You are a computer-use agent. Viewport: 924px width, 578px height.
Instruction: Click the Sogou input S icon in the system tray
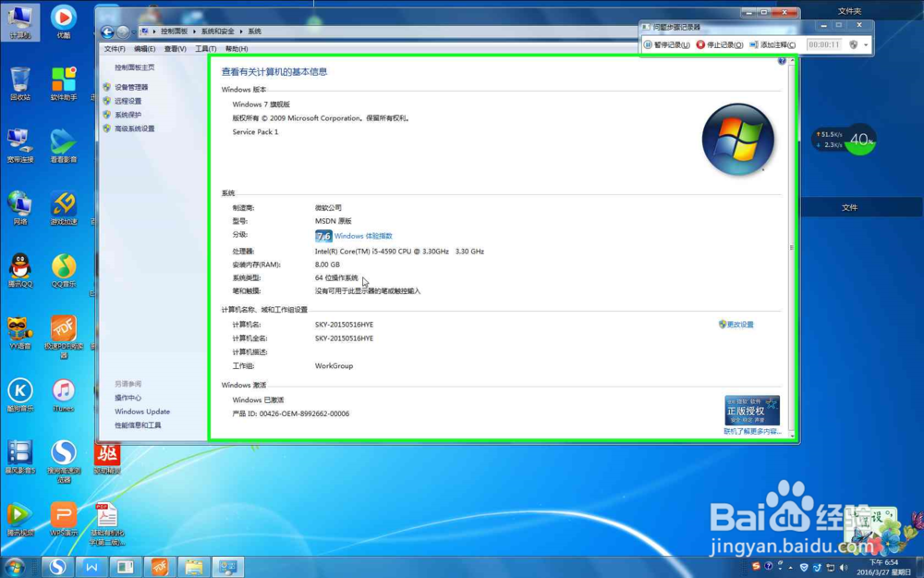point(756,567)
